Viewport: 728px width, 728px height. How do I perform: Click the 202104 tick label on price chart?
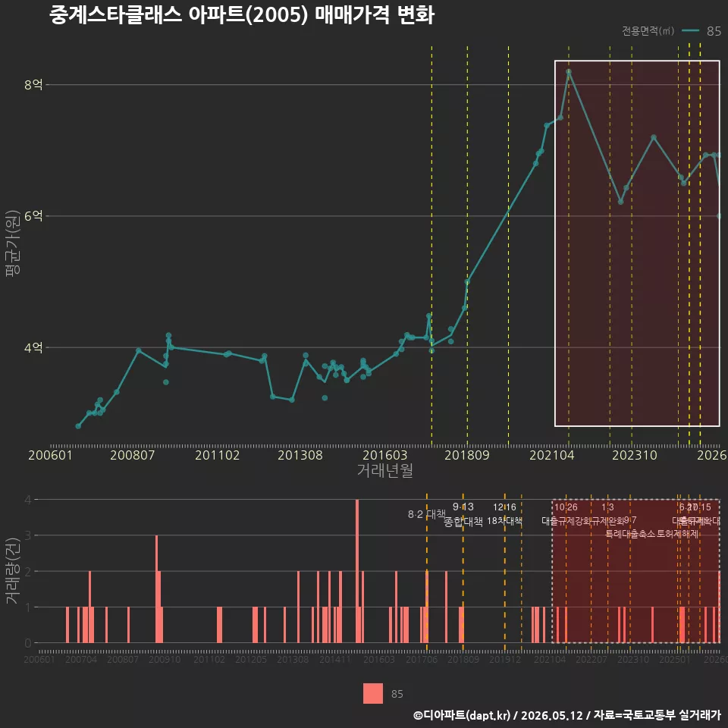click(552, 455)
